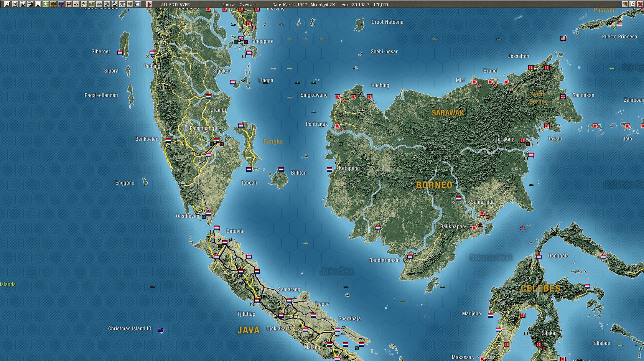Click the 'JAVA' region label

249,330
